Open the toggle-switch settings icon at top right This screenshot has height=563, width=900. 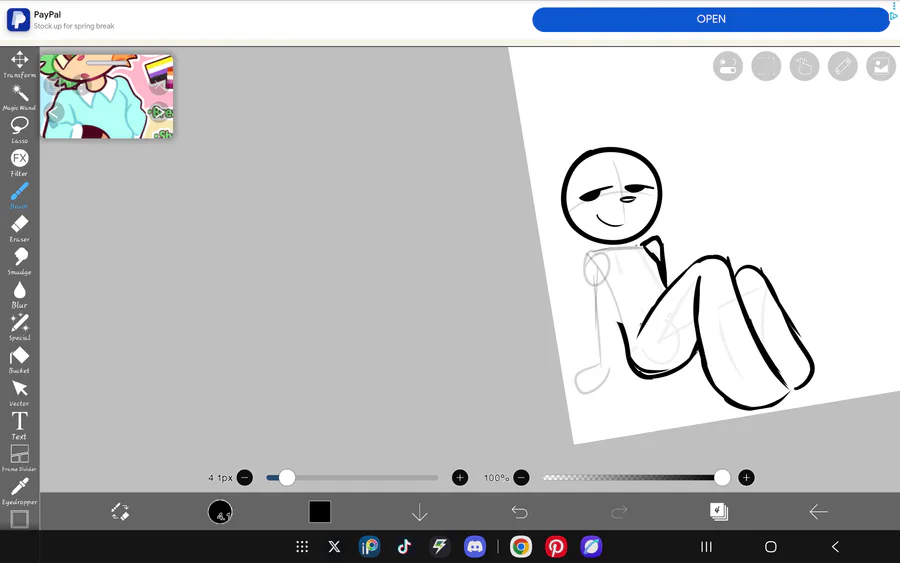728,66
